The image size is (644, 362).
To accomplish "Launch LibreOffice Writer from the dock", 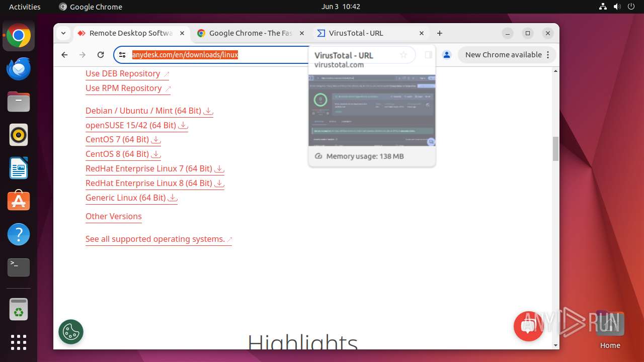I will pyautogui.click(x=19, y=168).
